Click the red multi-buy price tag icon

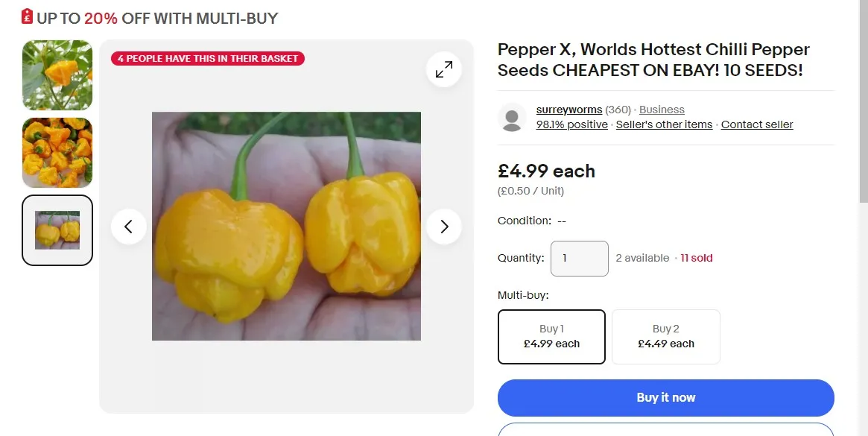click(x=26, y=17)
